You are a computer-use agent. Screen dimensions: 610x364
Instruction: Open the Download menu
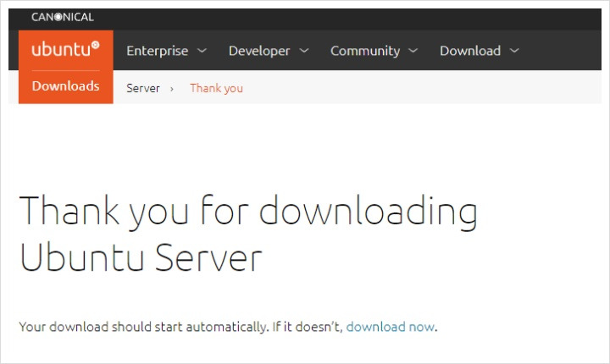(x=470, y=51)
